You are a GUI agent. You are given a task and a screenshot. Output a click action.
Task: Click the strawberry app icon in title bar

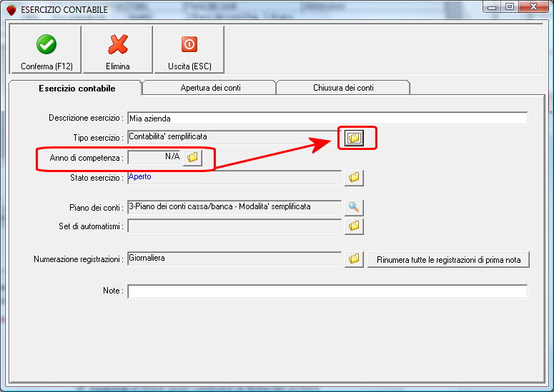click(x=11, y=10)
